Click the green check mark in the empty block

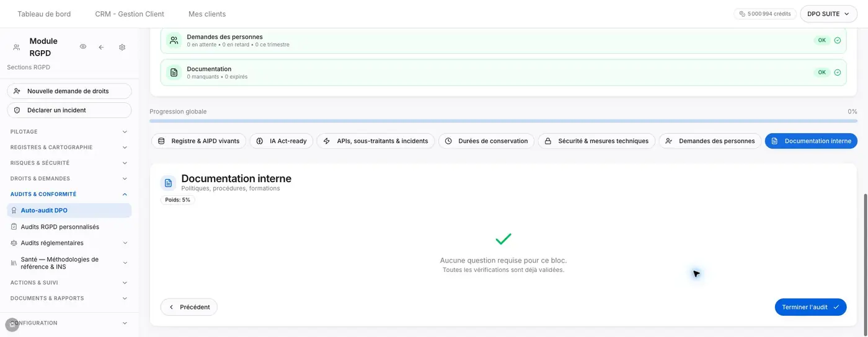[x=503, y=239]
